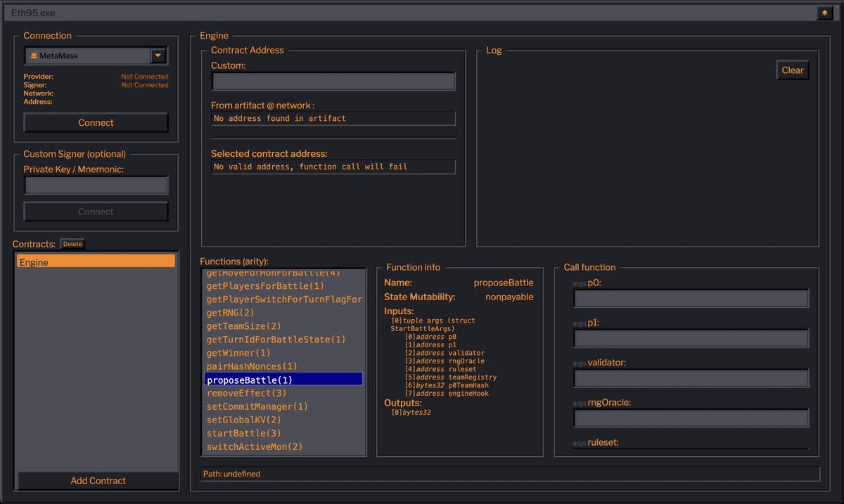Select getTeamSize(2) function
Viewport: 844px width, 504px height.
[283, 326]
